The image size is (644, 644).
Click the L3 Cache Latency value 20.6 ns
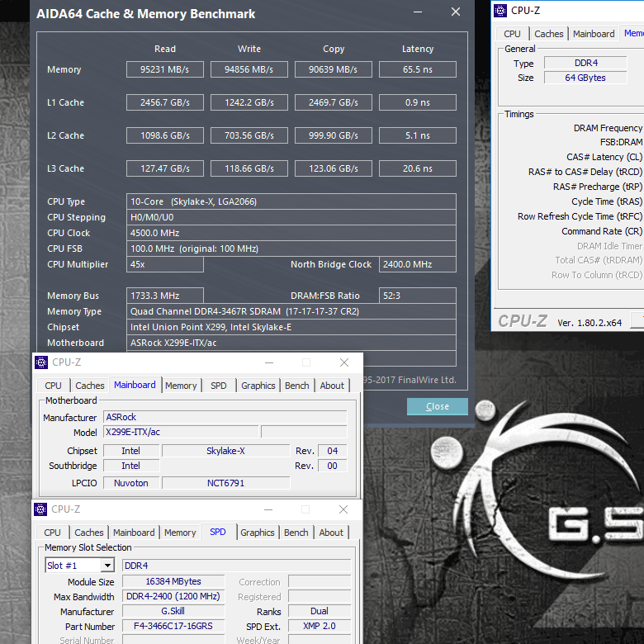[x=417, y=168]
